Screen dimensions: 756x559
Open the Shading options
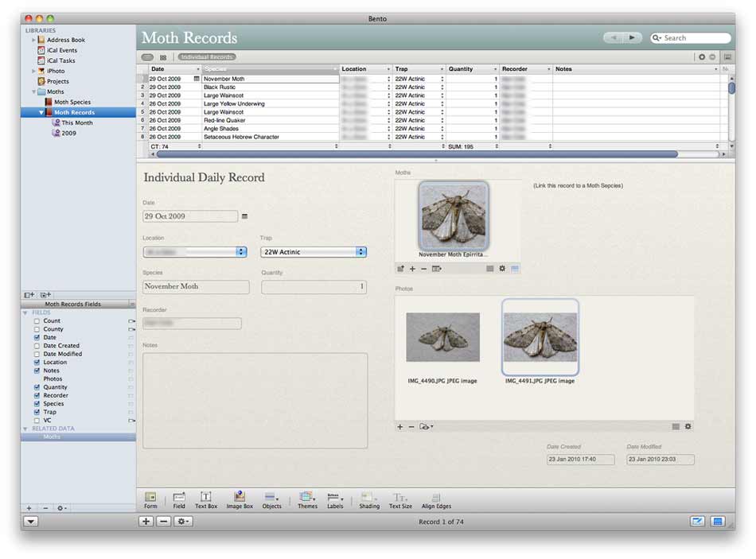coord(369,499)
